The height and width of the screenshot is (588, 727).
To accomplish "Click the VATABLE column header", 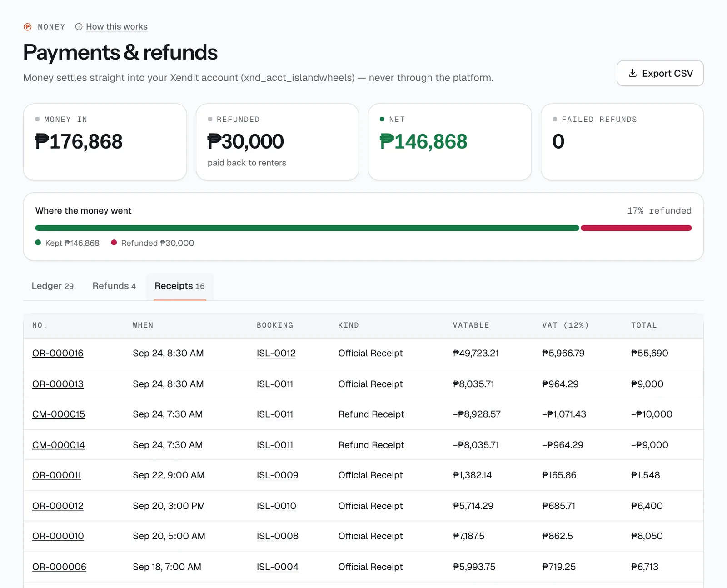I will tap(471, 325).
